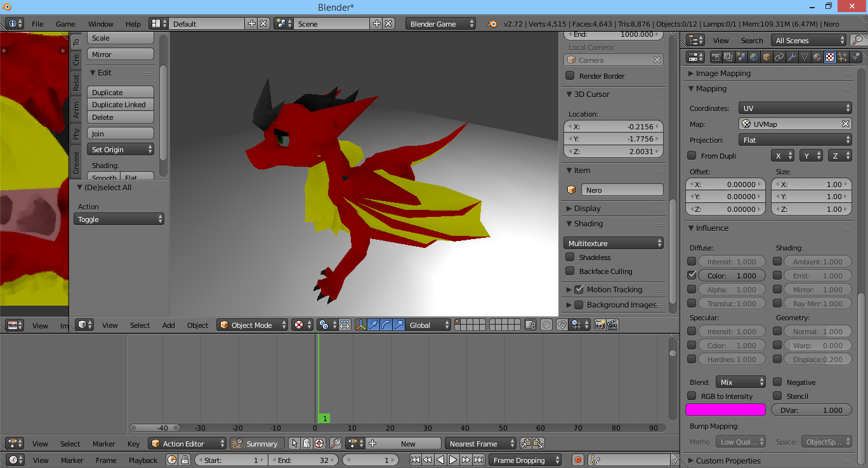
Task: Open the Multitexture shading dropdown
Action: pyautogui.click(x=614, y=243)
